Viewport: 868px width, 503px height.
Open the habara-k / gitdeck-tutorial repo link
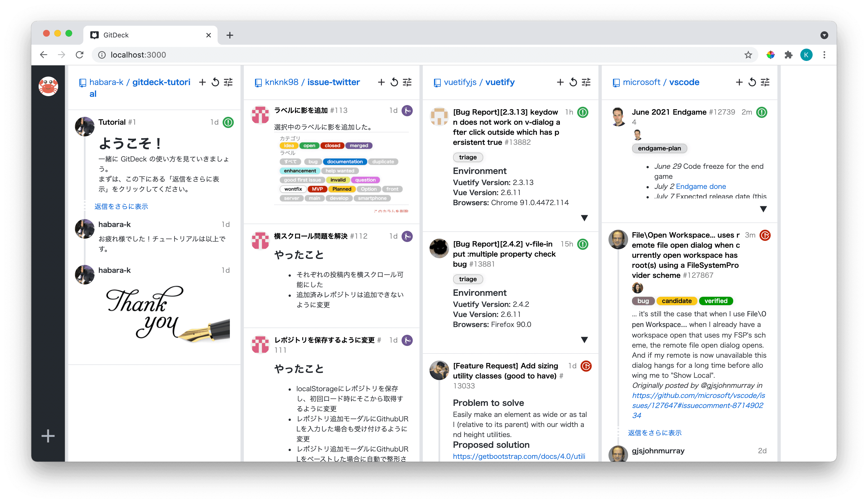140,88
